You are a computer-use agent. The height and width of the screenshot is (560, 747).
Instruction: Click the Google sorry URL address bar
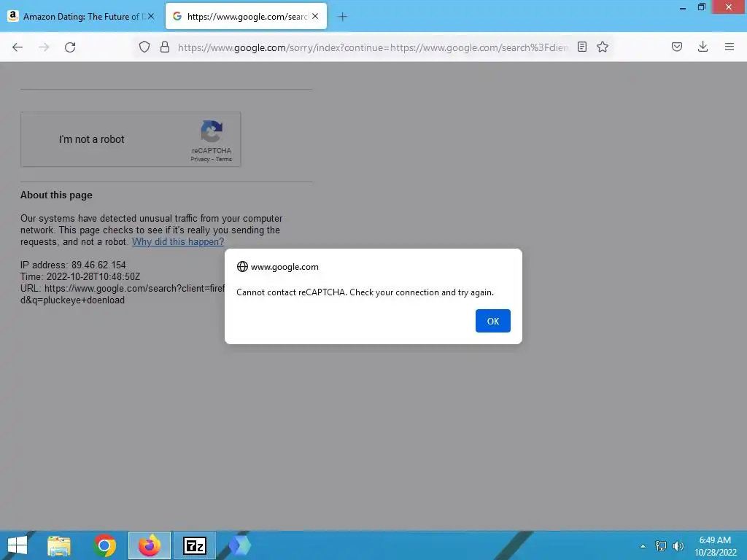373,47
